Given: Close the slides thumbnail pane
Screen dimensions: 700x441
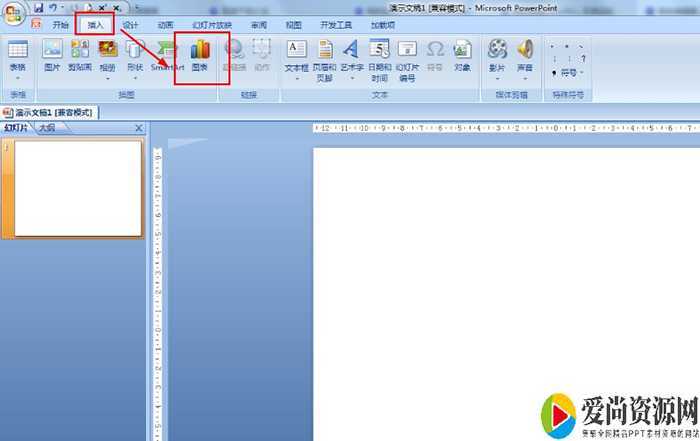Looking at the screenshot, I should (139, 128).
